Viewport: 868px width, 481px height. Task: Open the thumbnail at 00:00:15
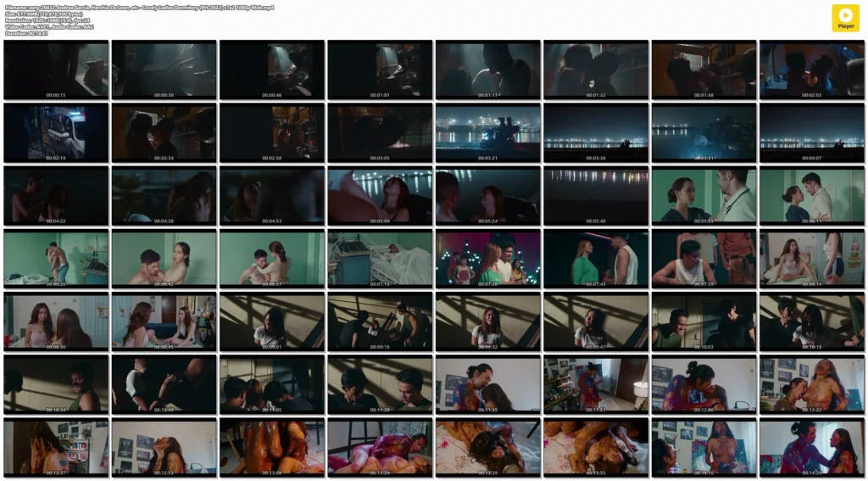pos(56,70)
